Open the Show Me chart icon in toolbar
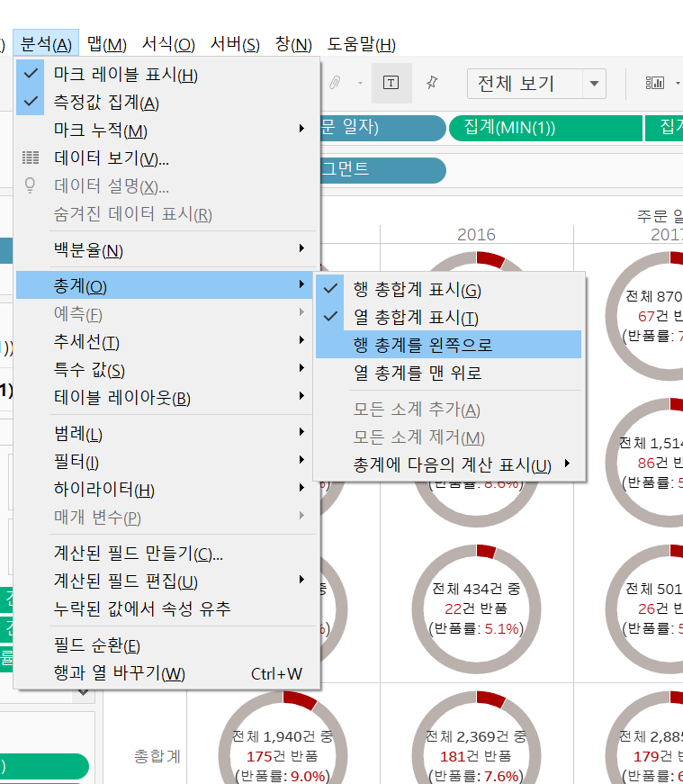 (654, 83)
